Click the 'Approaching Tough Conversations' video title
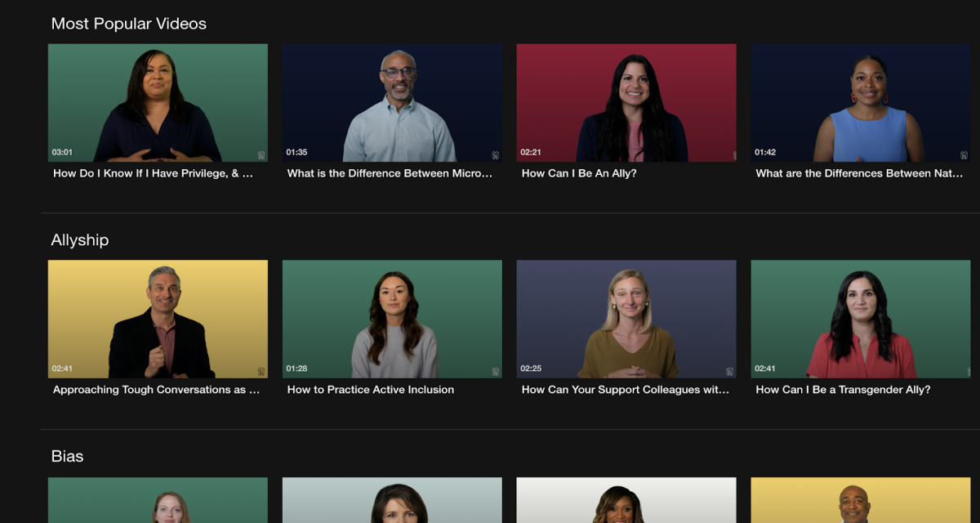 coord(156,390)
